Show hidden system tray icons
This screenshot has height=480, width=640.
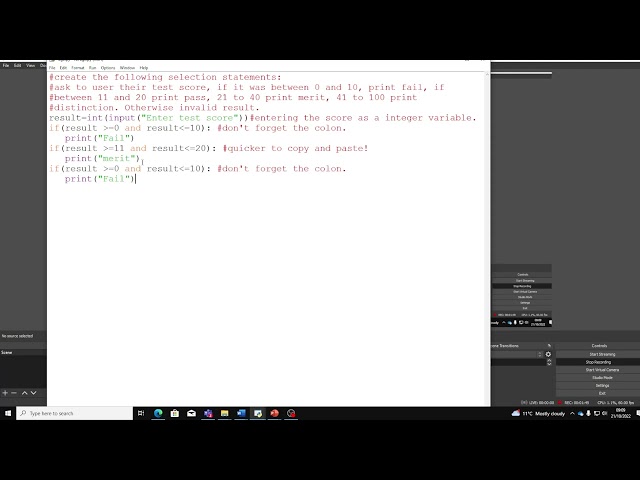(x=572, y=413)
